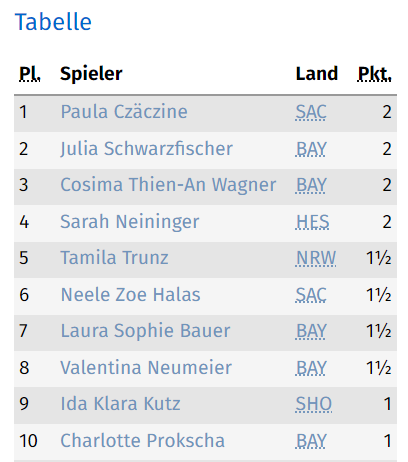Viewport: 408px width, 462px height.
Task: Click the Tabelle heading
Action: (x=53, y=22)
